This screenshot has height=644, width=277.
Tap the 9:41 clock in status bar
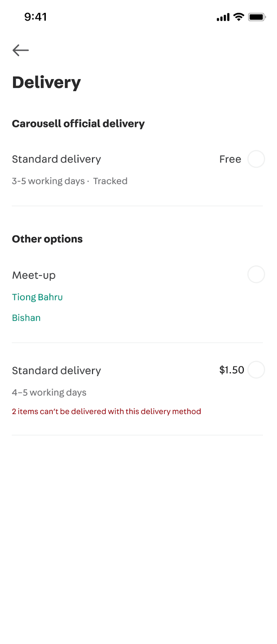point(35,17)
